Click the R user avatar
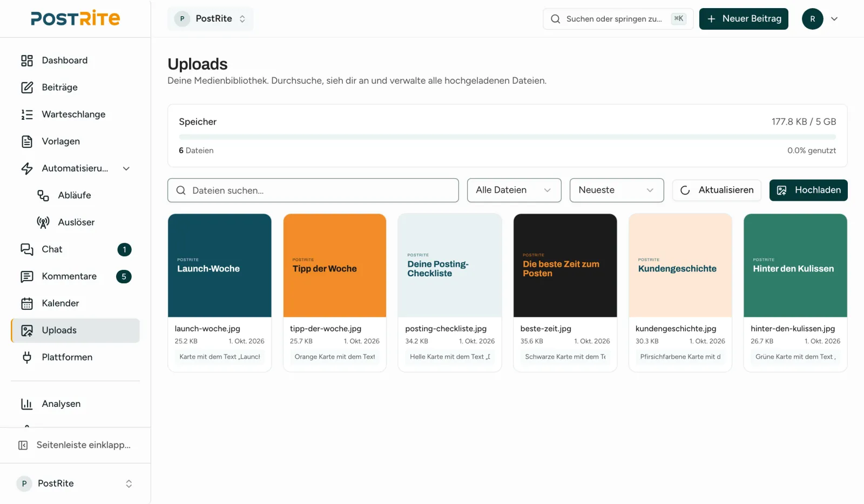This screenshot has width=864, height=504. pyautogui.click(x=812, y=19)
